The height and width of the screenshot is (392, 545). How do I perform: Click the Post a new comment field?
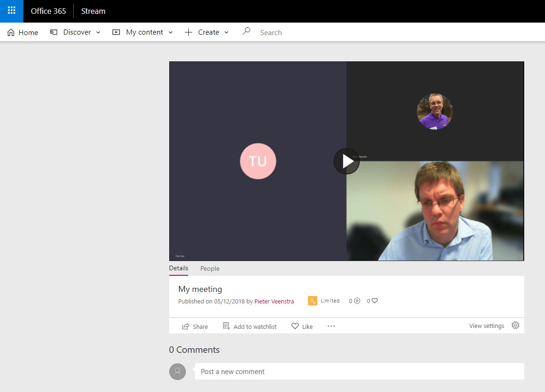(x=359, y=372)
